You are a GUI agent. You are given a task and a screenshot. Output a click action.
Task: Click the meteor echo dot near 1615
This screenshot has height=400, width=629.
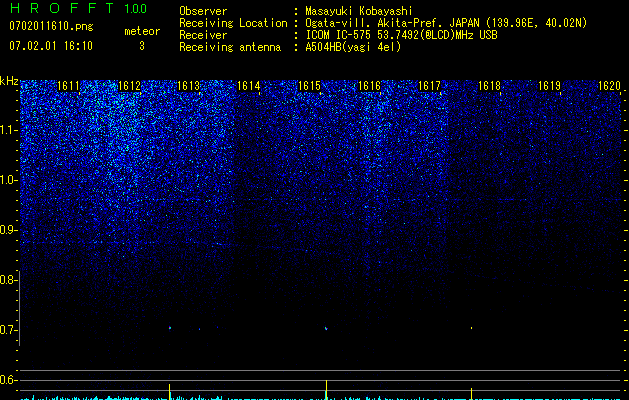click(326, 328)
